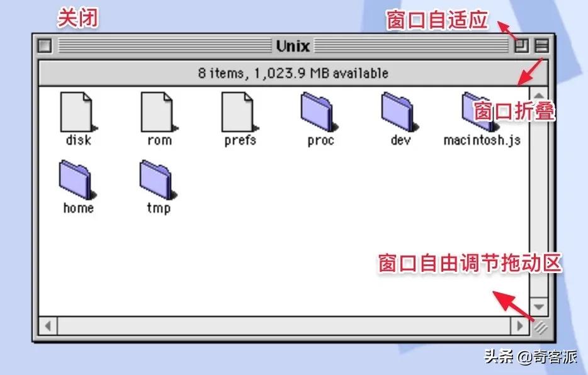
Task: Open the home folder
Action: (x=77, y=178)
